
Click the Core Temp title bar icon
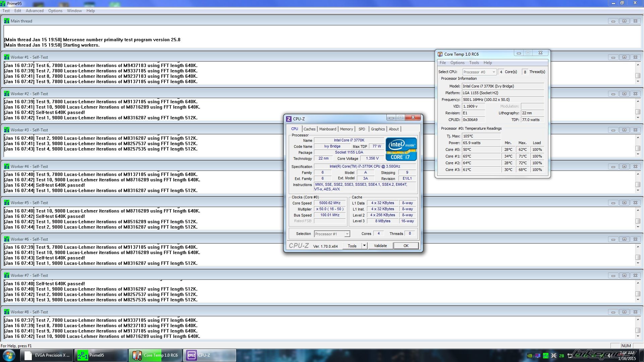(x=440, y=54)
